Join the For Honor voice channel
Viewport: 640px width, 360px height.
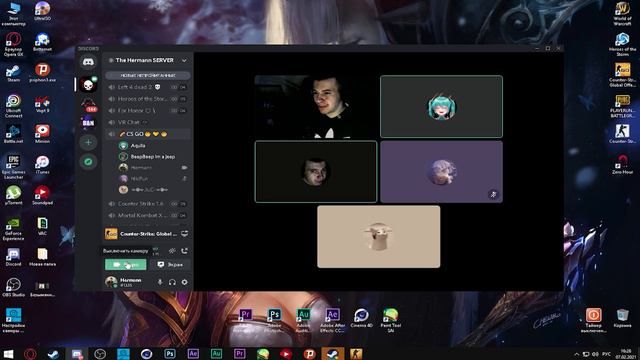coord(147,111)
